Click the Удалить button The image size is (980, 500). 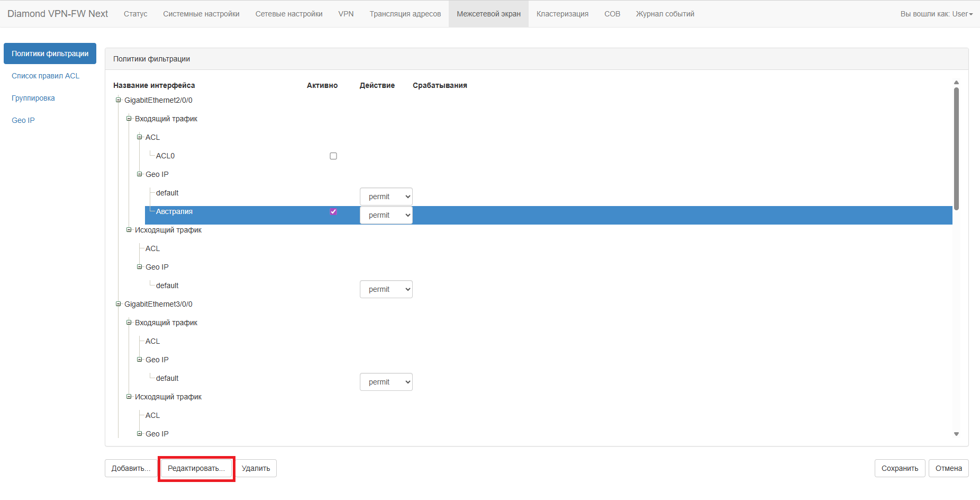click(256, 468)
